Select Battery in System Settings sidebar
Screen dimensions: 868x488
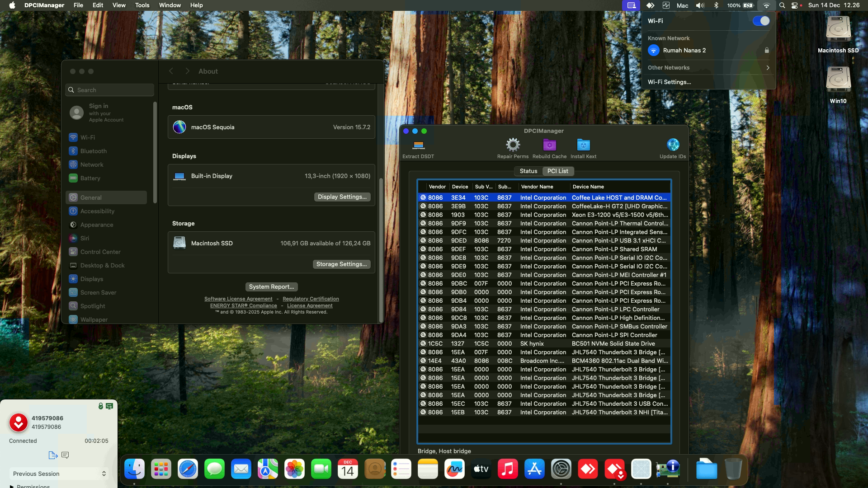[91, 178]
